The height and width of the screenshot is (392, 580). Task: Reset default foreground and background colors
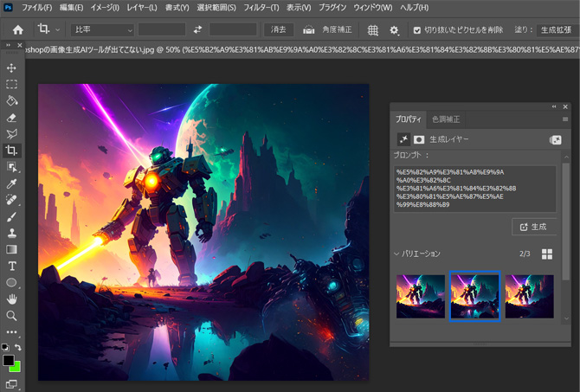tap(5, 347)
